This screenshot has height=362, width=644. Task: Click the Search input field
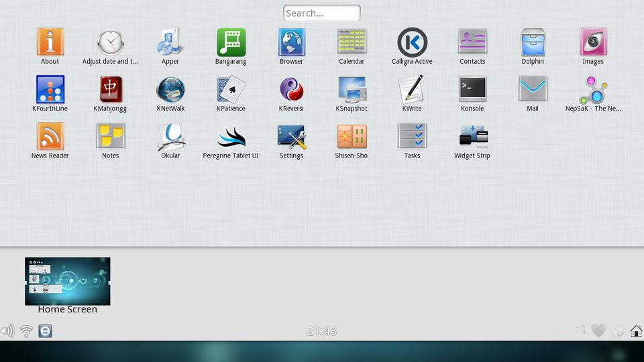point(321,13)
